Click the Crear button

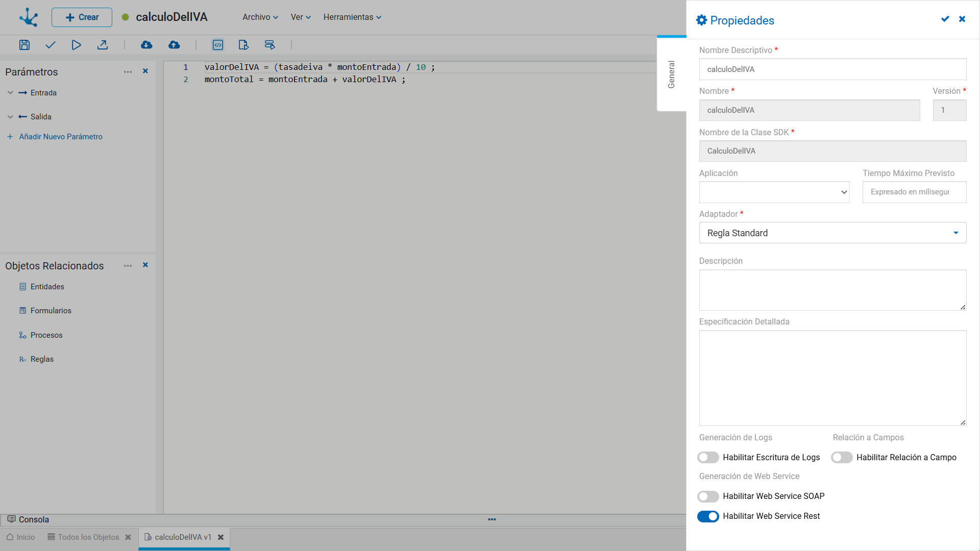coord(82,17)
